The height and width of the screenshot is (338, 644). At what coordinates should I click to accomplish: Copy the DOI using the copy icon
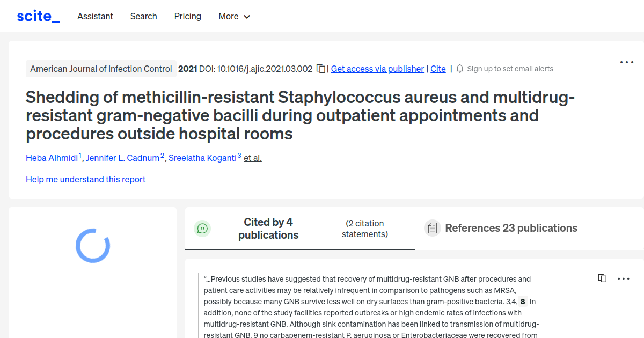pyautogui.click(x=320, y=69)
